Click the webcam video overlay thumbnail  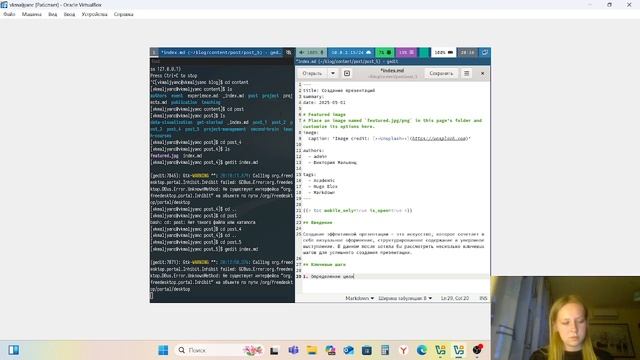[x=565, y=318]
